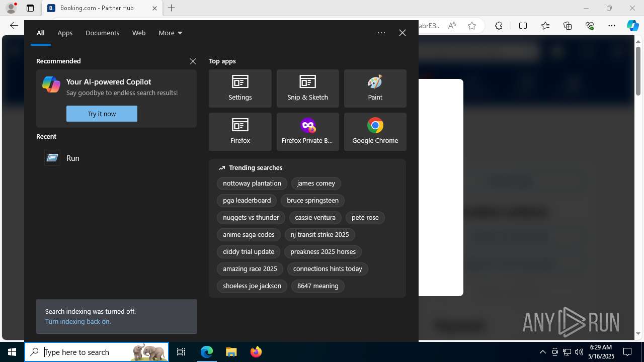Click the taskbar search input field
Viewport: 644px width, 362px height.
[x=97, y=352]
